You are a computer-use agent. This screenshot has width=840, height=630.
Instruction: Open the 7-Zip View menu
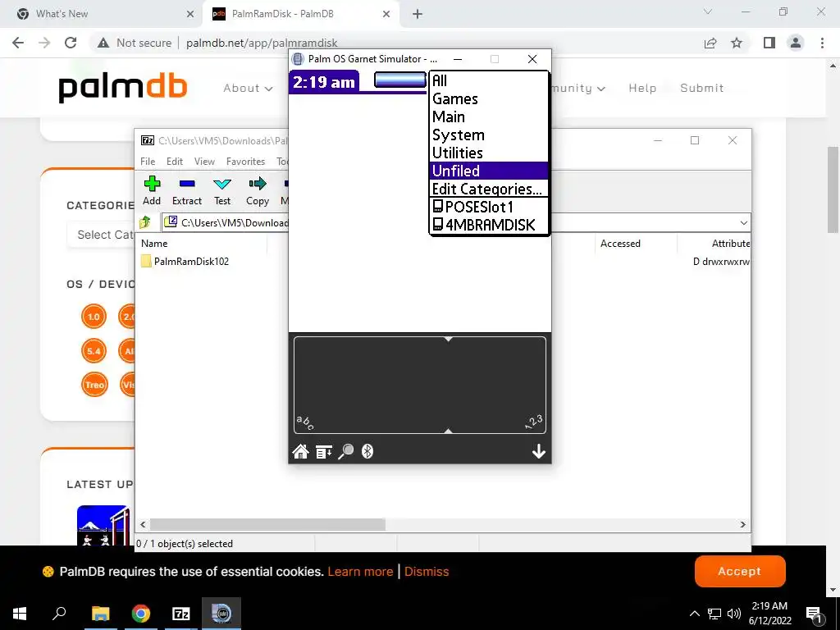pos(204,162)
